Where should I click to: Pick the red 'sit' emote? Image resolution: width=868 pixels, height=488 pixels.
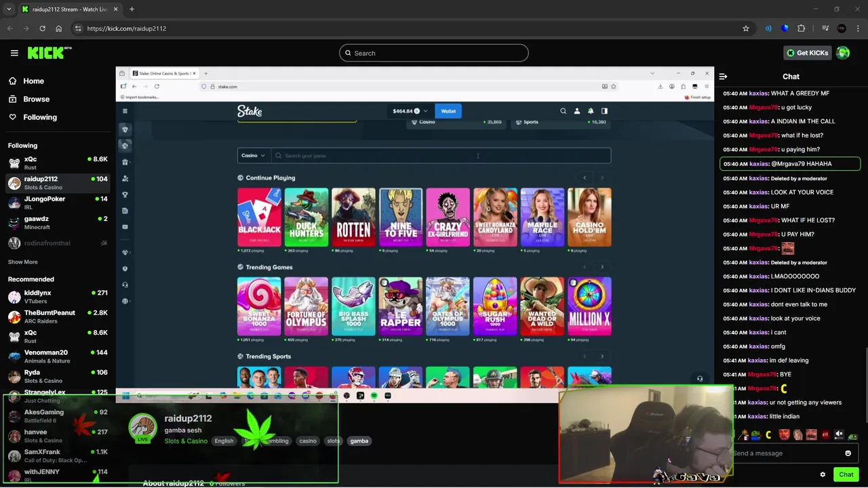(x=825, y=435)
